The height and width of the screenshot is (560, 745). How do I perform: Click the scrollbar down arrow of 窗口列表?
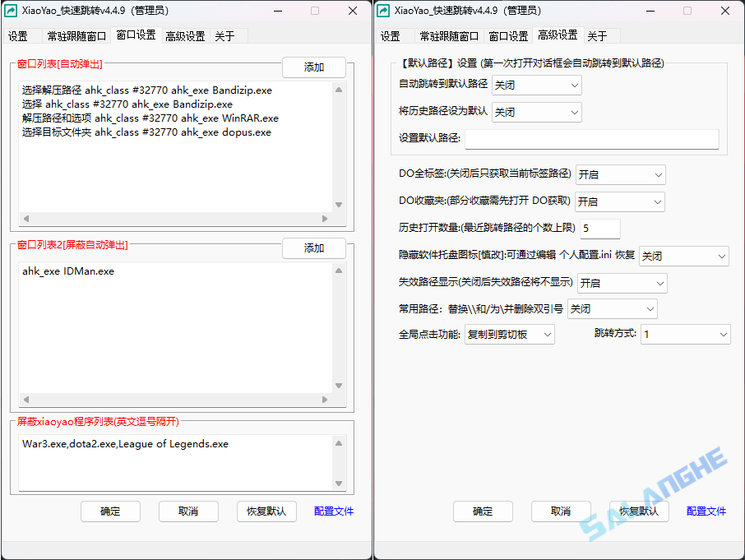(338, 204)
